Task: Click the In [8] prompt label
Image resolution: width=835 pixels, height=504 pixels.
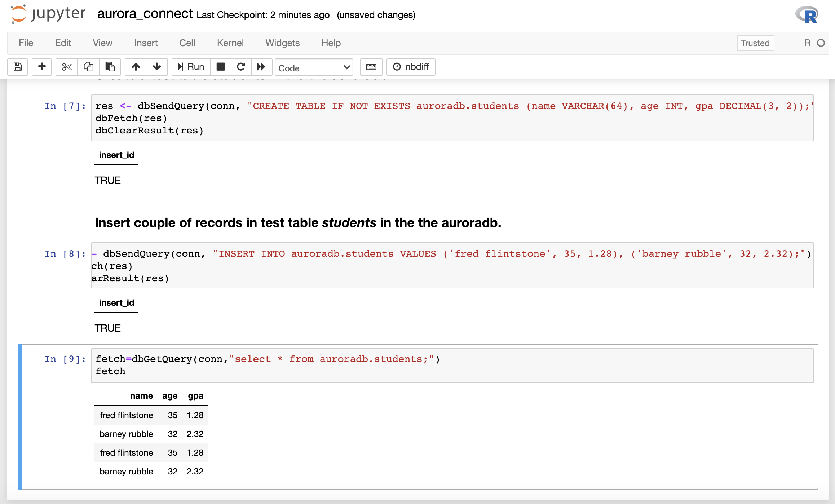Action: tap(65, 254)
